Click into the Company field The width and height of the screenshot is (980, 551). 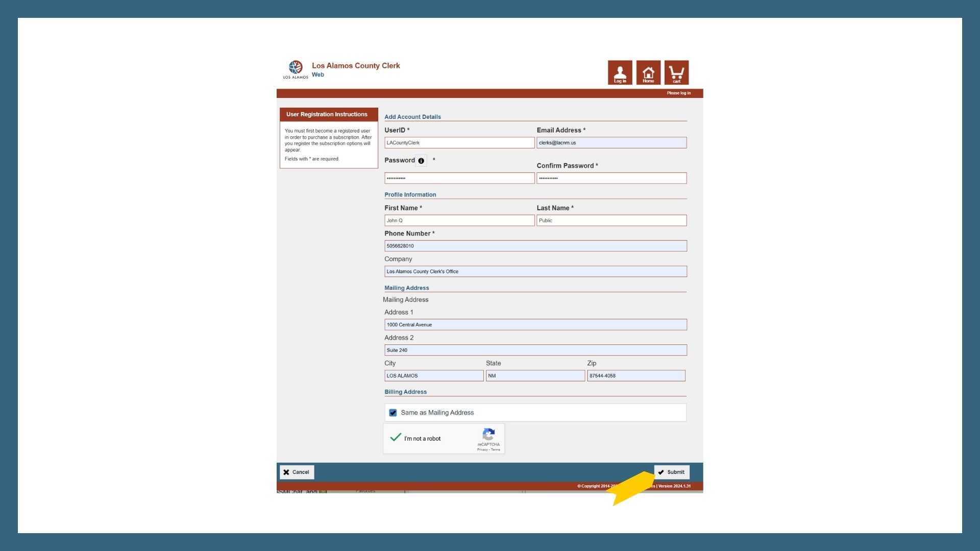click(535, 271)
